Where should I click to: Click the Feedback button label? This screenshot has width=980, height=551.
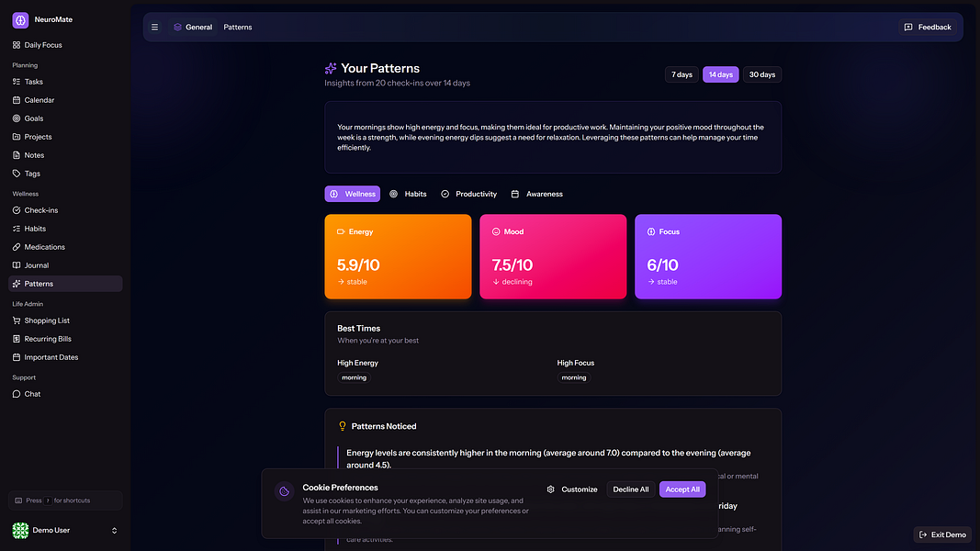pos(934,27)
